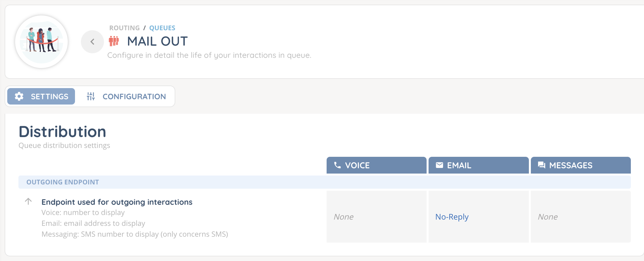The image size is (644, 261).
Task: Click the MESSAGES column header
Action: point(581,165)
